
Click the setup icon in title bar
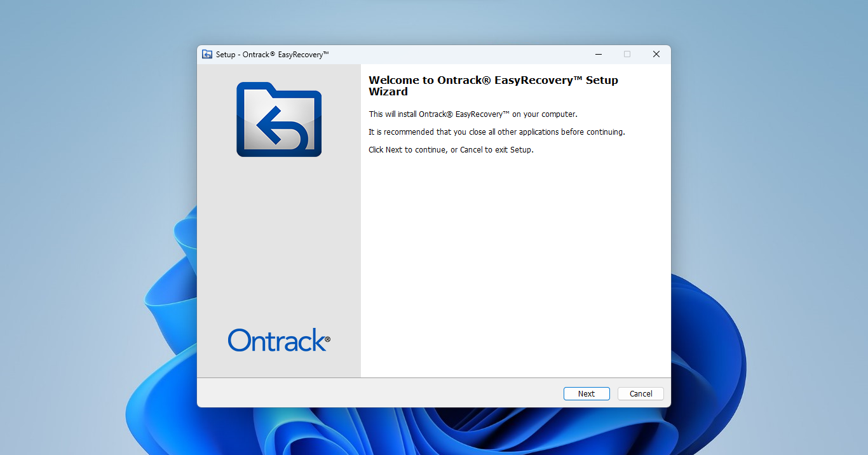(x=207, y=54)
